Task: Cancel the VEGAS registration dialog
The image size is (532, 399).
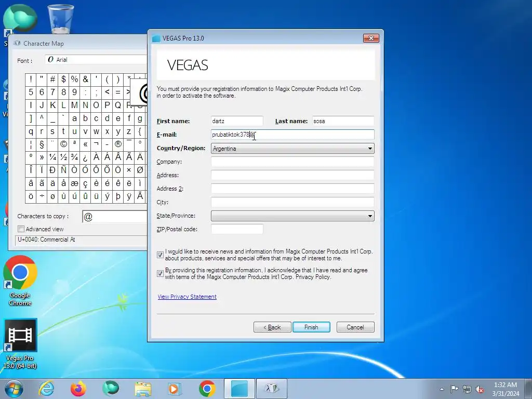Action: [355, 327]
